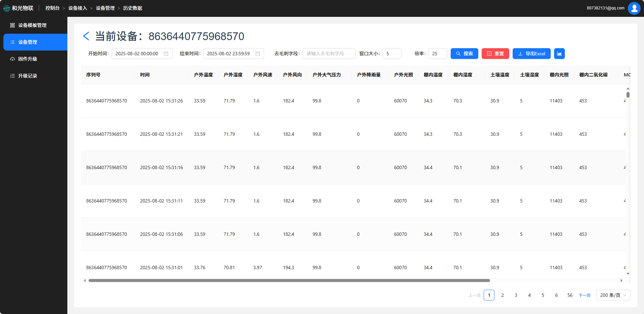Navigate to 设备管理 breadcrumb
This screenshot has height=314, width=644.
105,8
